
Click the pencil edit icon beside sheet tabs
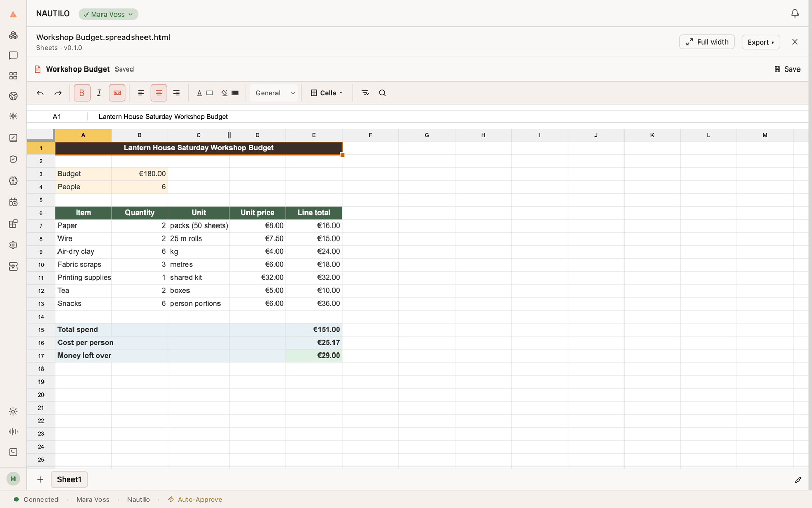(x=798, y=480)
